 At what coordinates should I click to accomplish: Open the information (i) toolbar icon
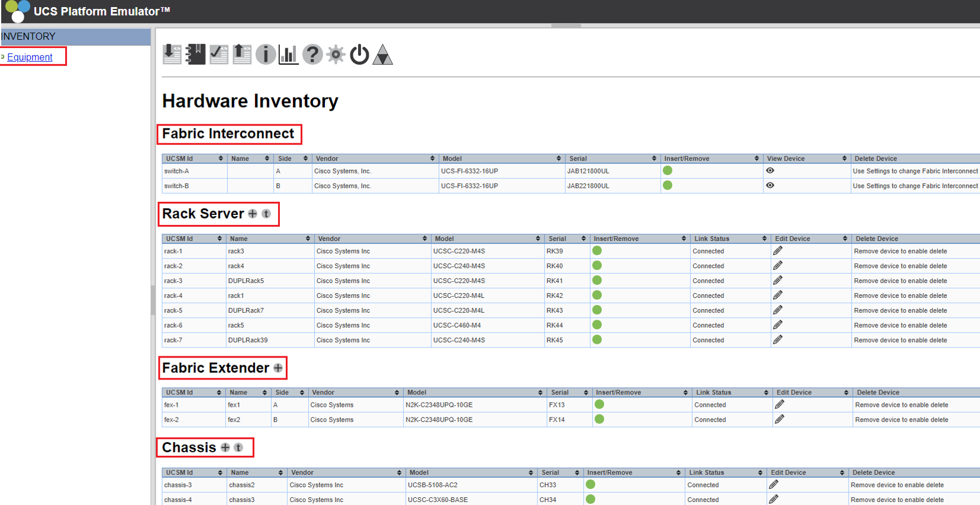266,54
